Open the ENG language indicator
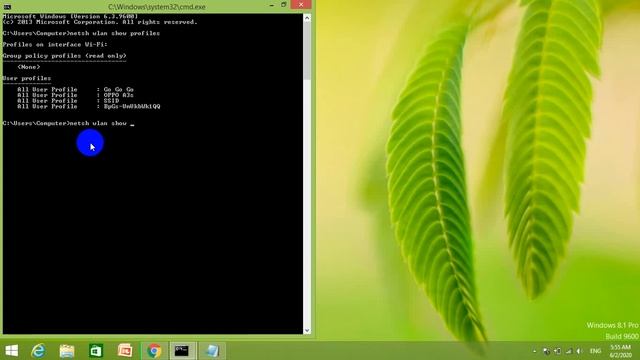The height and width of the screenshot is (360, 640). 596,351
